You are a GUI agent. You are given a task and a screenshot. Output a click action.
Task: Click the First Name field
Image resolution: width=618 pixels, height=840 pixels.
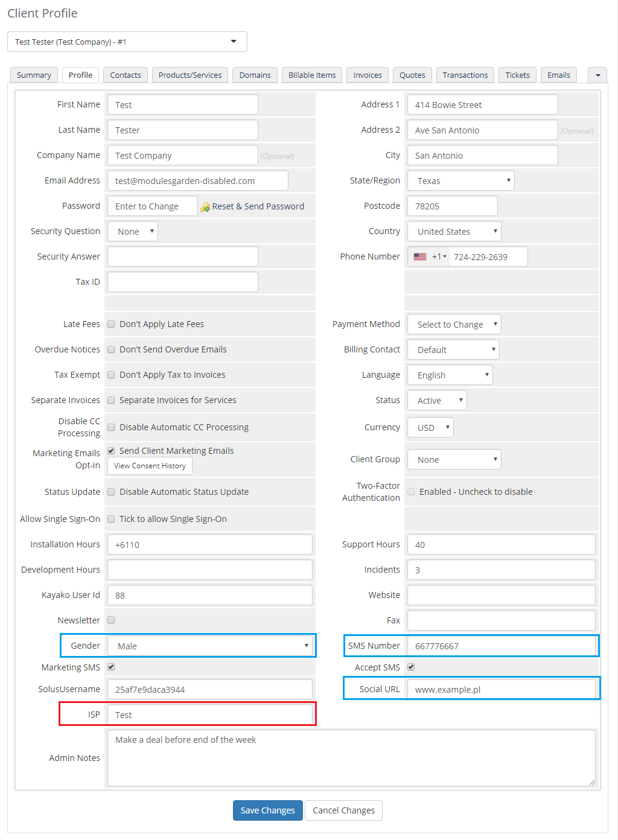pos(183,104)
